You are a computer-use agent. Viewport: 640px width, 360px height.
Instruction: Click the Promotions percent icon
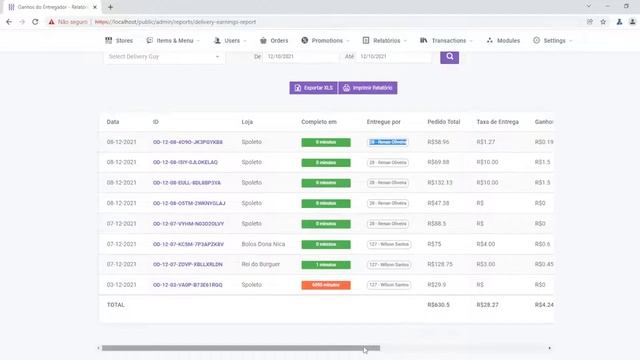click(x=304, y=40)
